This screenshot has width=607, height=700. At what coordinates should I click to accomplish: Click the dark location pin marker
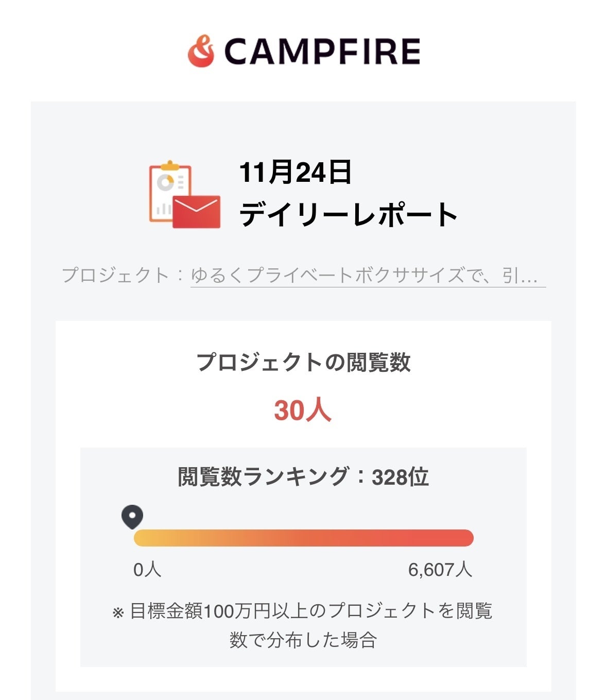click(132, 516)
